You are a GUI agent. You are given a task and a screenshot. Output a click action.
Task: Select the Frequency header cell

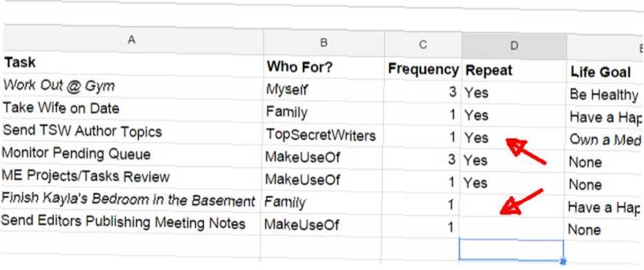422,69
